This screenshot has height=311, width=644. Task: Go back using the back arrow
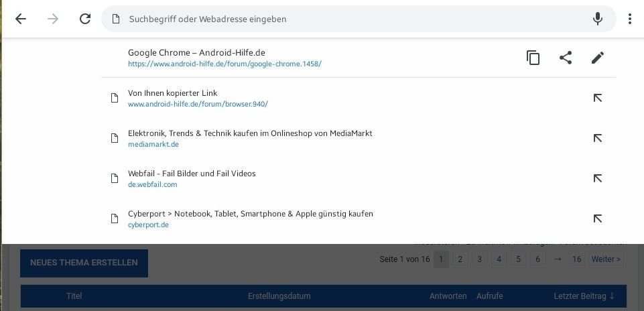click(x=21, y=19)
